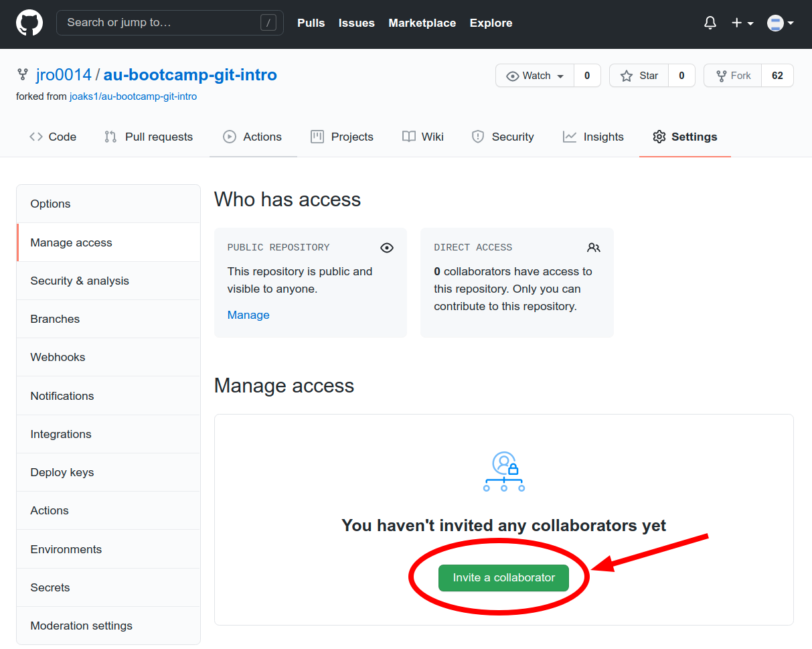
Task: Switch to the Security tab
Action: click(x=503, y=137)
